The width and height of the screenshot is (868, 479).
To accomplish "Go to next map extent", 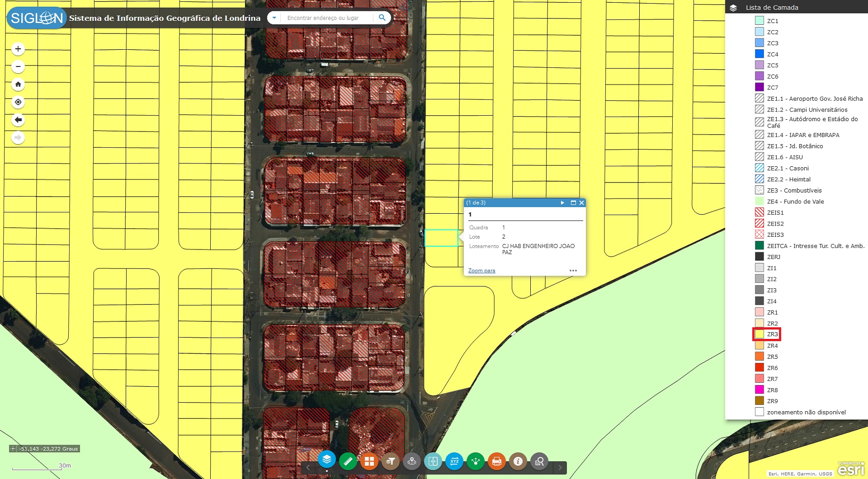I will pyautogui.click(x=18, y=137).
